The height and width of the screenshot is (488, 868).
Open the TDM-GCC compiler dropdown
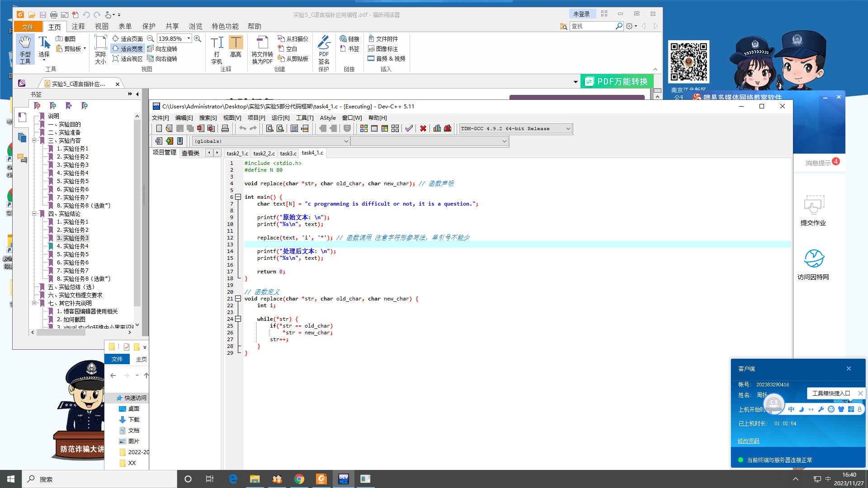568,129
